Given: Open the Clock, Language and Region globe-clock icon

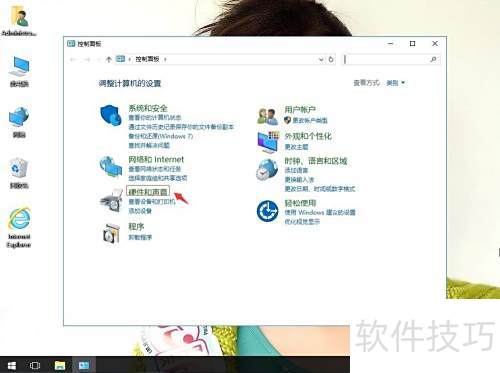Looking at the screenshot, I should pos(267,169).
